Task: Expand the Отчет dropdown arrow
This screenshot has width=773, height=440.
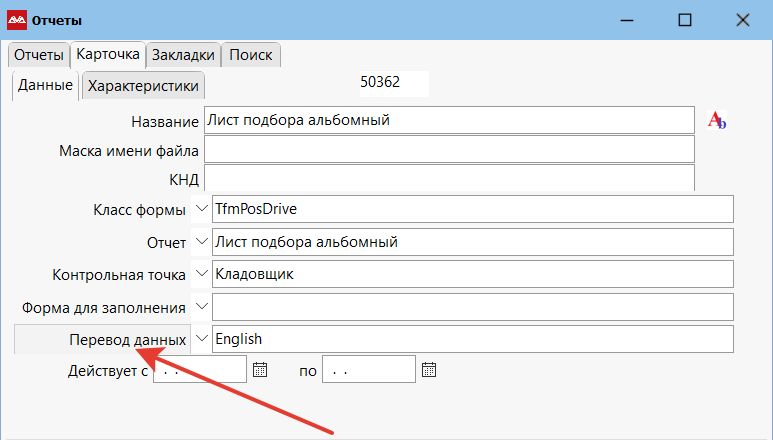Action: (x=200, y=242)
